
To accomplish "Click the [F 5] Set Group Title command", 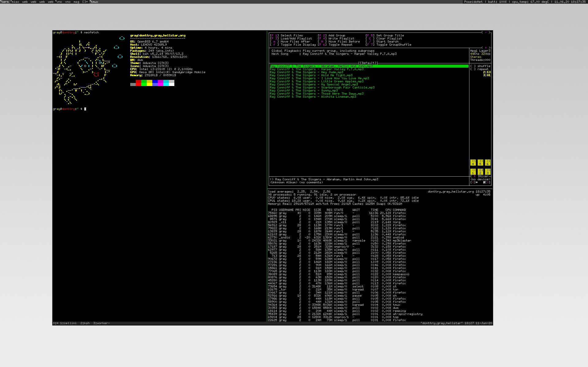I will (385, 36).
